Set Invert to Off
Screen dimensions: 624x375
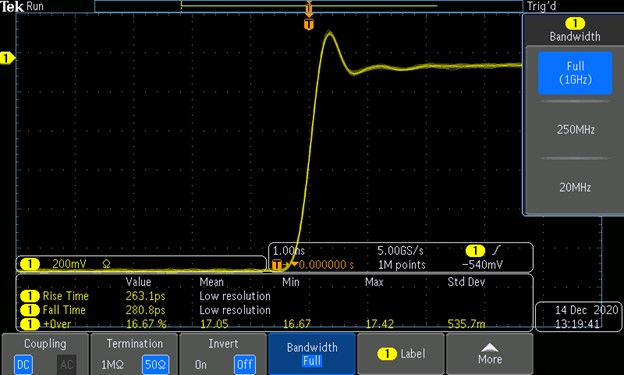click(244, 365)
